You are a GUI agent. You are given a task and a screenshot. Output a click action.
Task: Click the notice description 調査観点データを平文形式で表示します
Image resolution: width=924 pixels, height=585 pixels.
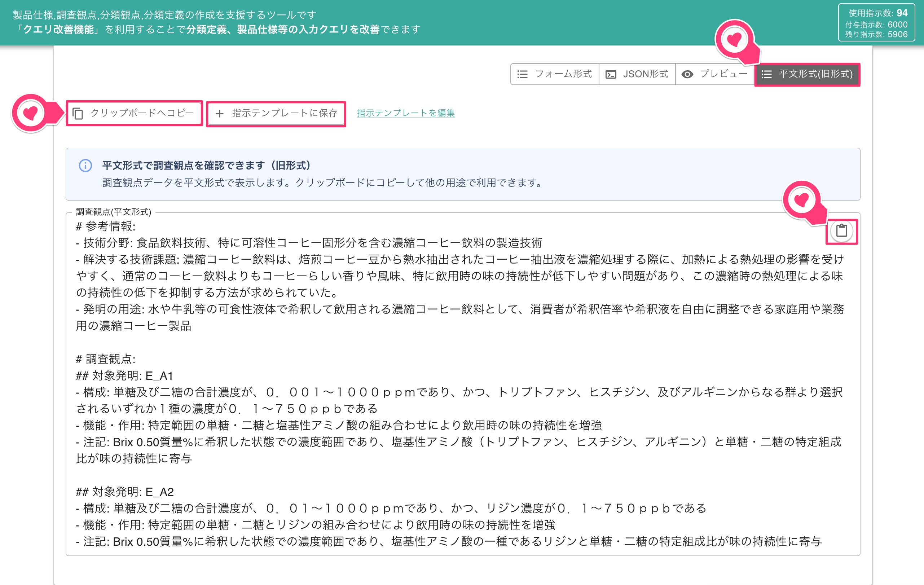point(322,182)
